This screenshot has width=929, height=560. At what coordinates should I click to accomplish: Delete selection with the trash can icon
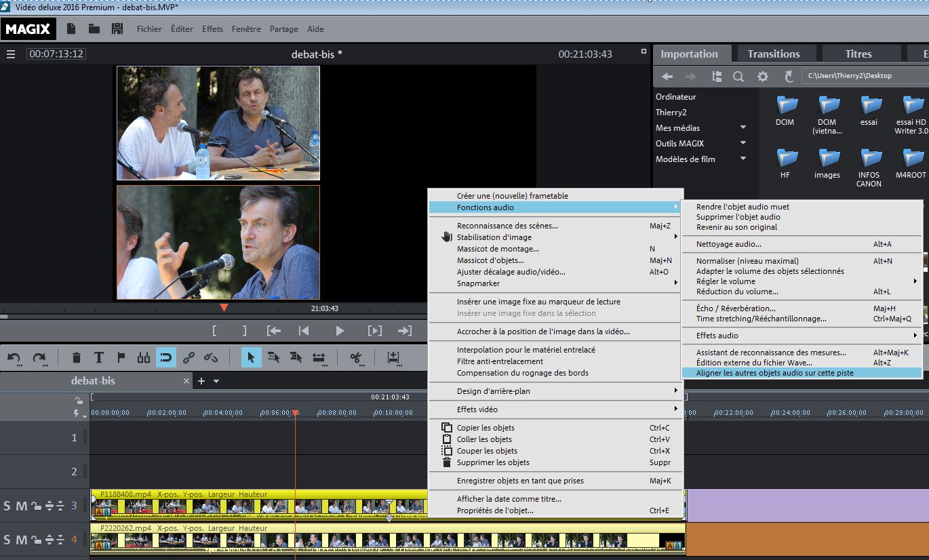[x=77, y=357]
